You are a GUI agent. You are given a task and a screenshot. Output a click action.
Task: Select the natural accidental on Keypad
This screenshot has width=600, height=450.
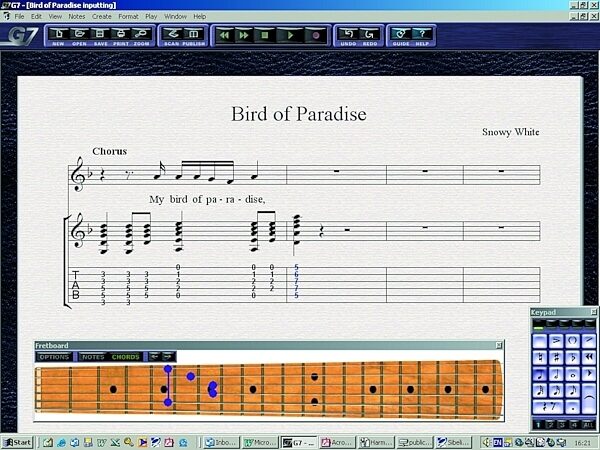[x=540, y=357]
